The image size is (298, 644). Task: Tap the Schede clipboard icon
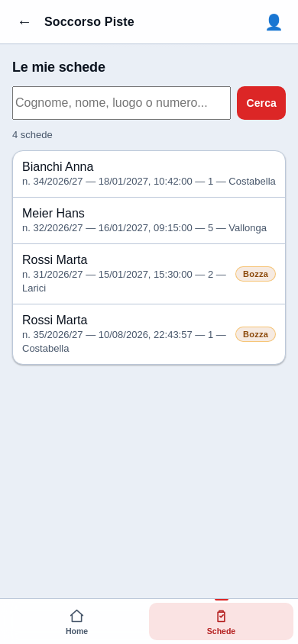click(221, 616)
